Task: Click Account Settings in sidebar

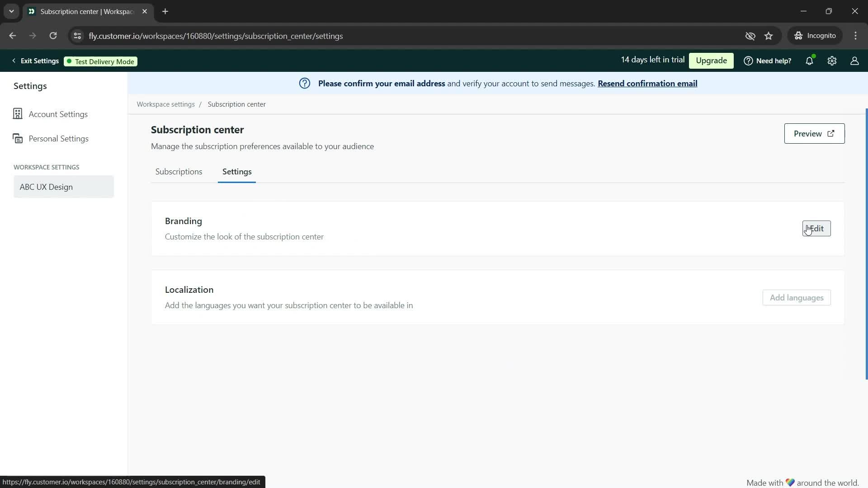Action: 58,114
